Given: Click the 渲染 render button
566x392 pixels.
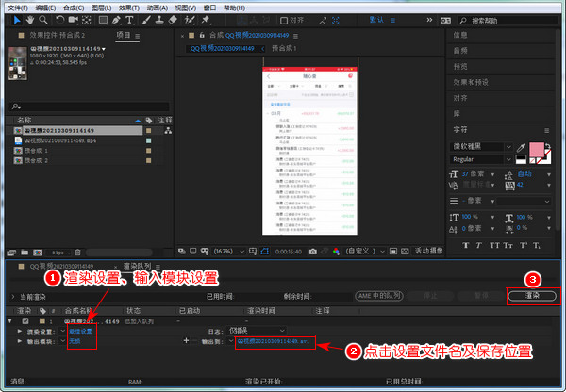Looking at the screenshot, I should pos(532,296).
